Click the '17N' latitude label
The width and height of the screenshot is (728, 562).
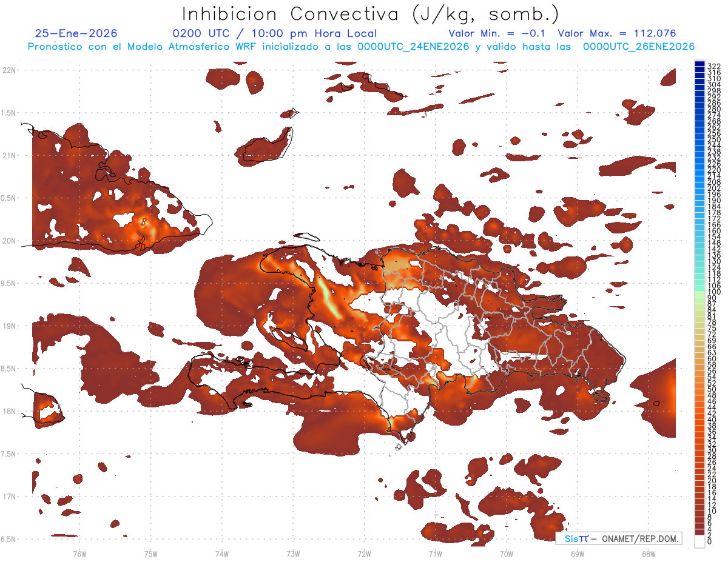[8, 497]
